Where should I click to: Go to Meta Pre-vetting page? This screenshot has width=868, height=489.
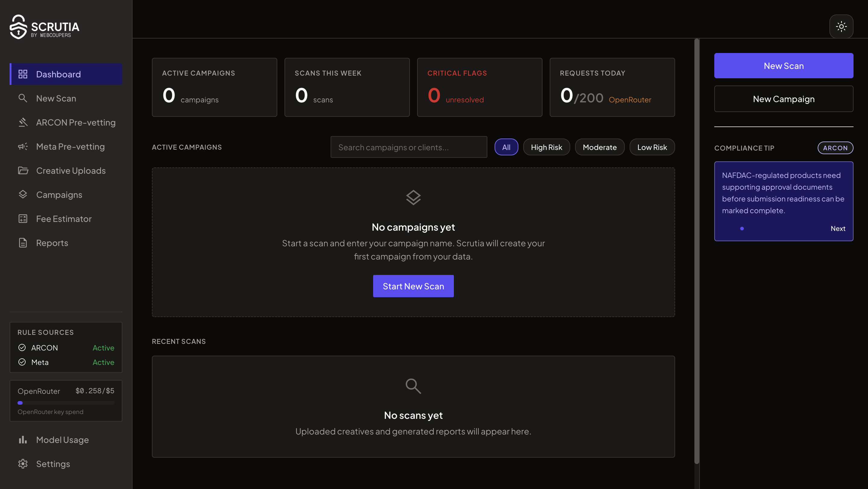[x=66, y=146]
